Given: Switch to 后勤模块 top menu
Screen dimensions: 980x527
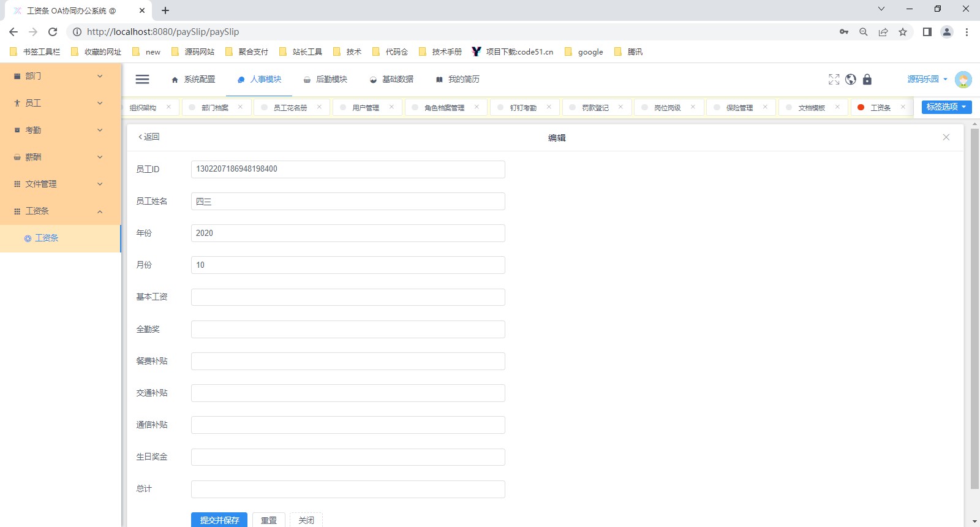Looking at the screenshot, I should click(325, 79).
